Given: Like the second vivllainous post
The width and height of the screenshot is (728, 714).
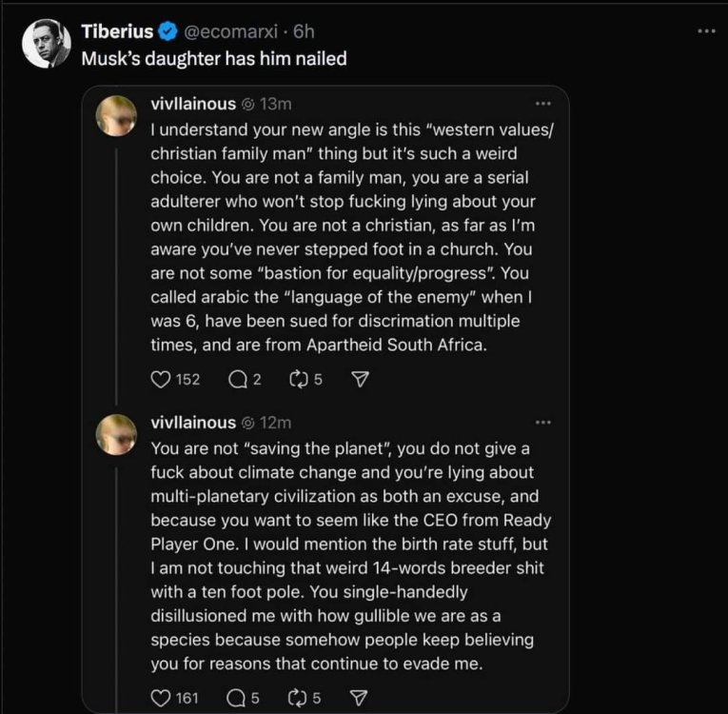Looking at the screenshot, I should pos(161,698).
